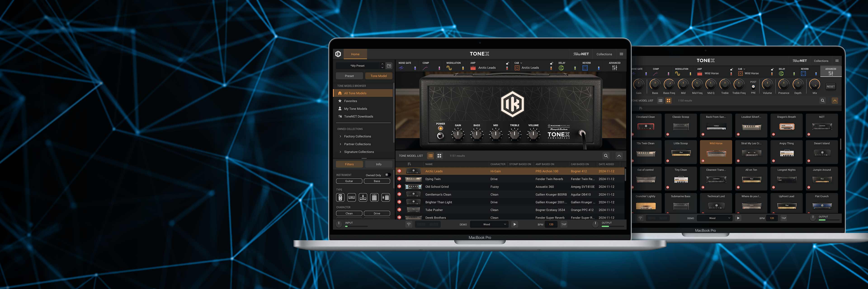Image resolution: width=868 pixels, height=289 pixels.
Task: Click the Bass instrument filter button
Action: pyautogui.click(x=377, y=181)
